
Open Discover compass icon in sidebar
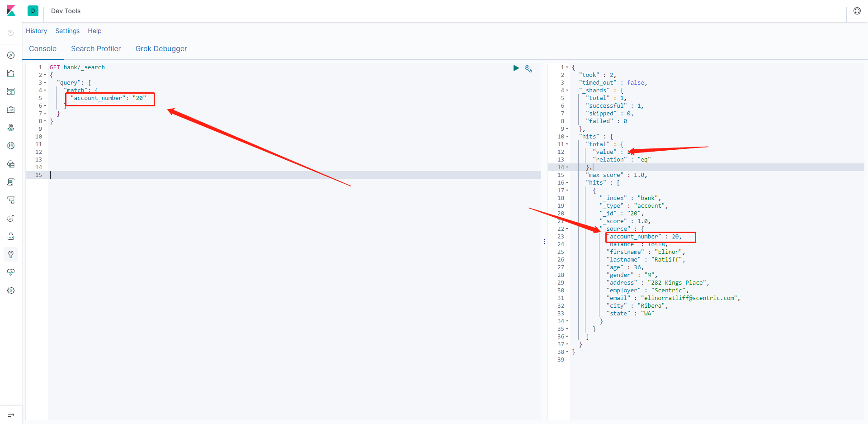11,55
